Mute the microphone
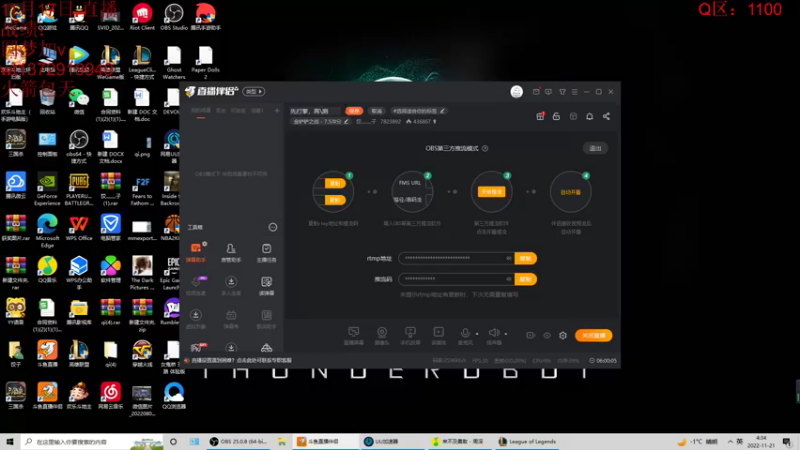This screenshot has width=800, height=450. click(465, 333)
